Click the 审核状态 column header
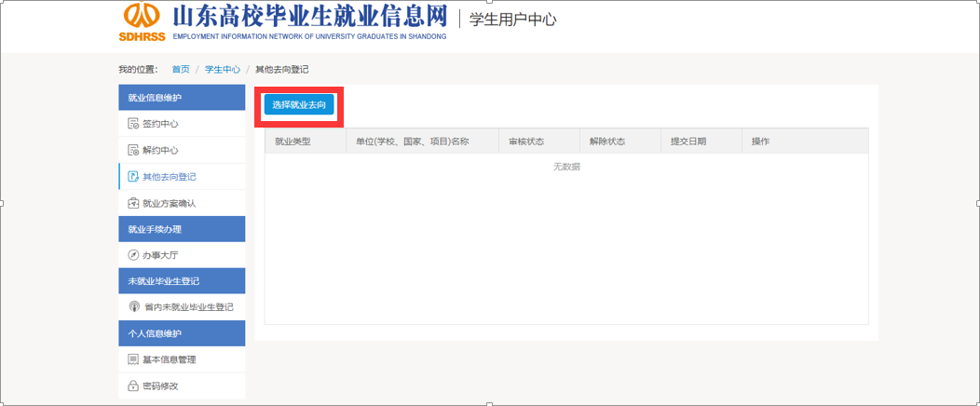980x406 pixels. click(526, 142)
